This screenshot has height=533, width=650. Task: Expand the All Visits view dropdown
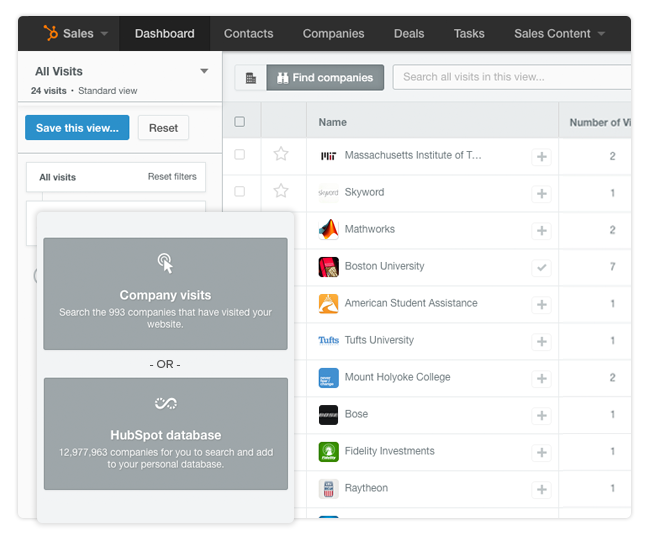(x=204, y=71)
